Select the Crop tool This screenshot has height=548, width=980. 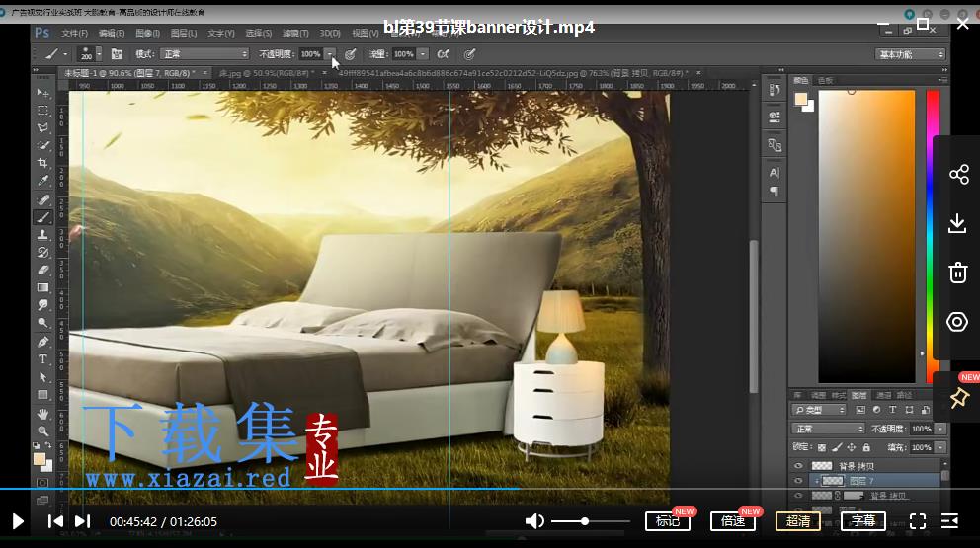42,163
